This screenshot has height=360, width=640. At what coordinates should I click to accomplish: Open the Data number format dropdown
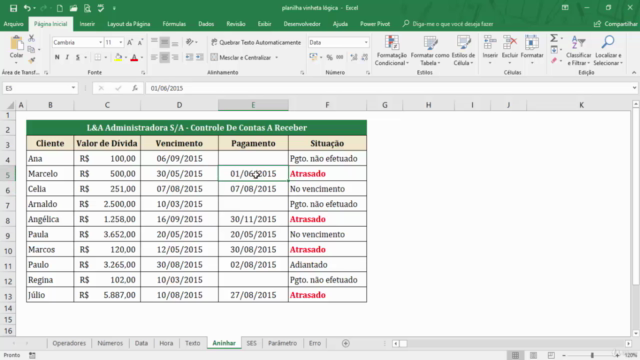click(x=366, y=42)
